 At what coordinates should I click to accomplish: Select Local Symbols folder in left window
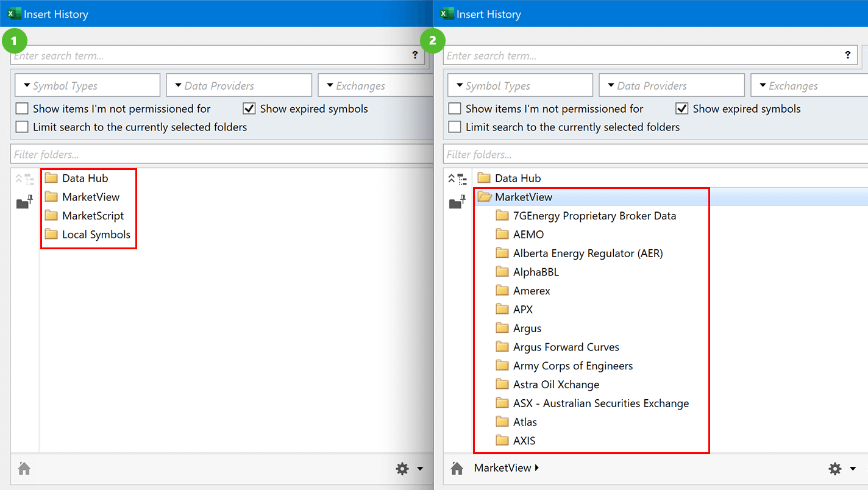(88, 235)
